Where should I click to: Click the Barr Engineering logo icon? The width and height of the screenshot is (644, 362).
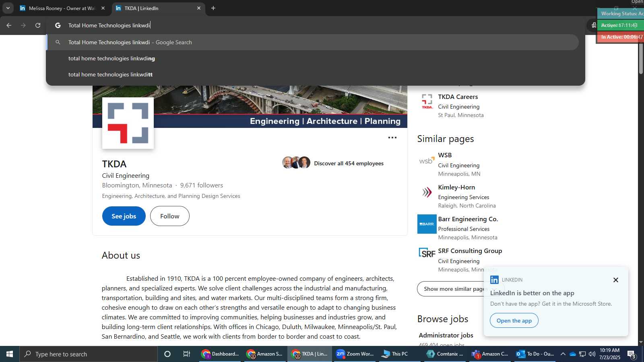coord(427,224)
